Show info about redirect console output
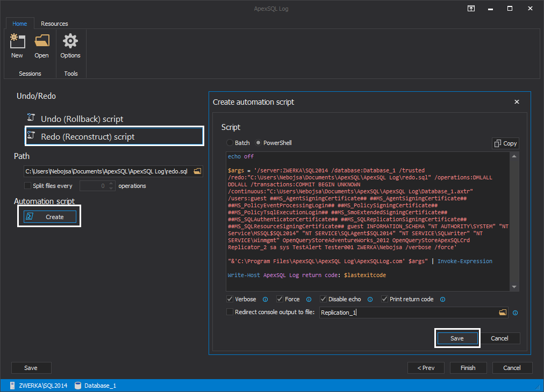The image size is (544, 392). tap(515, 313)
